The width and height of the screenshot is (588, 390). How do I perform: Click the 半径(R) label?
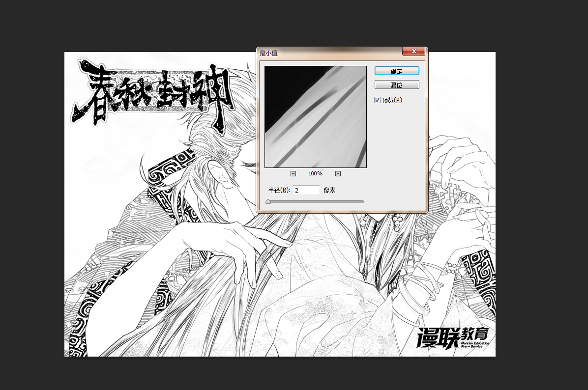[x=279, y=190]
